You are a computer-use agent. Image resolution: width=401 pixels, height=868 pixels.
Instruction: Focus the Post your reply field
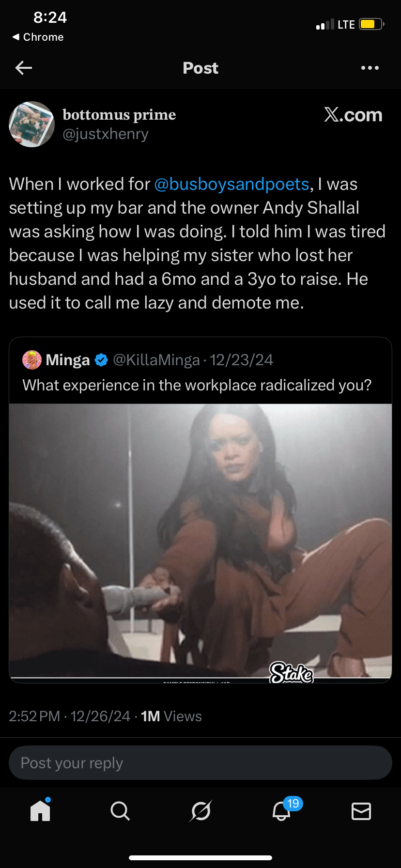click(x=200, y=763)
